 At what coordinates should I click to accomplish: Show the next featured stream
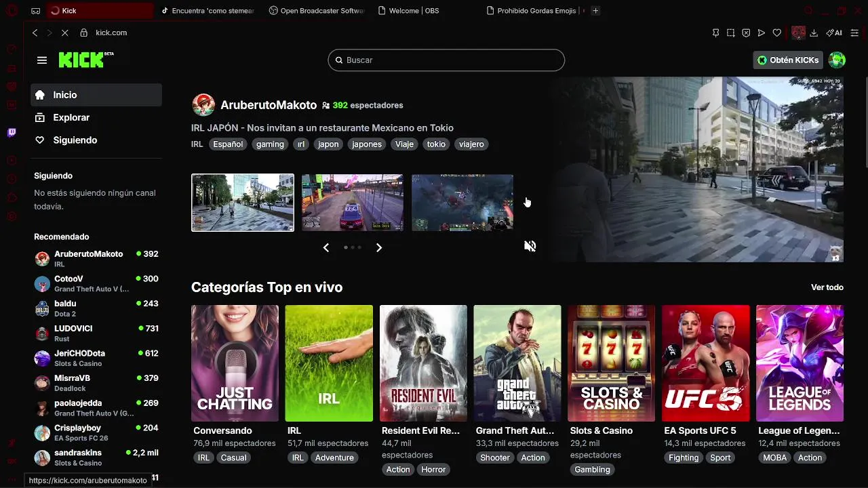[379, 247]
